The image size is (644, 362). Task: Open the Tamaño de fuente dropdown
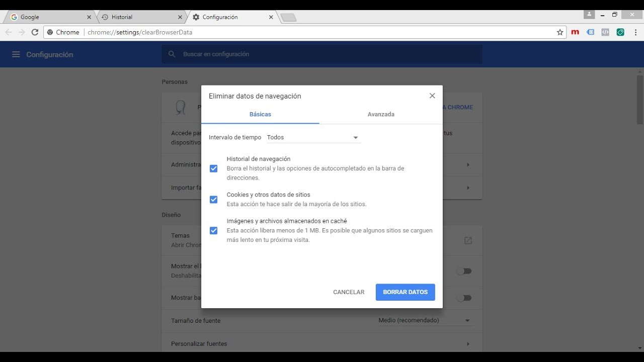tap(425, 321)
